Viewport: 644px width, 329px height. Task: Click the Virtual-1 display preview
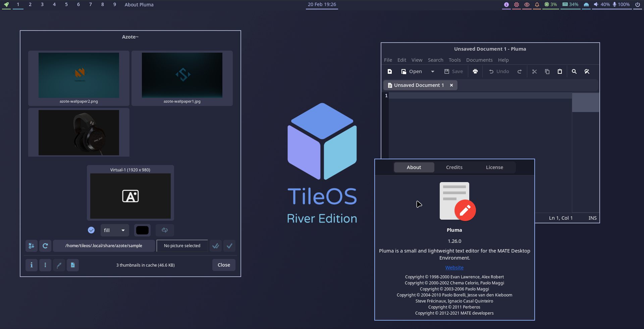pos(130,196)
